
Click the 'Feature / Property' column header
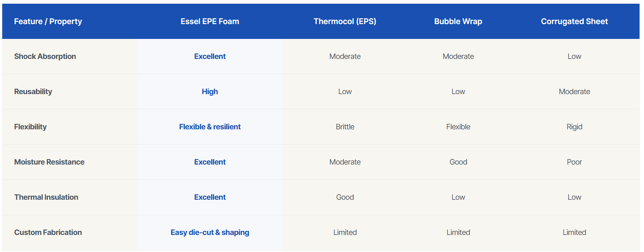(48, 21)
